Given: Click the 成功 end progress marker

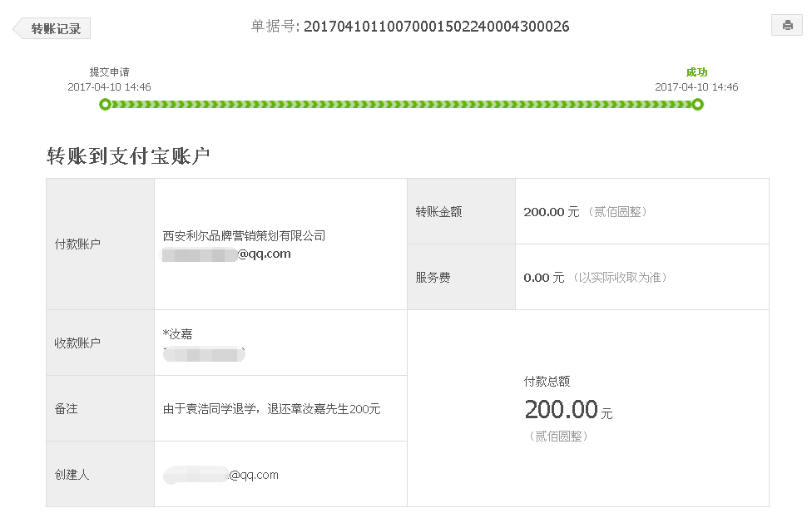Looking at the screenshot, I should pyautogui.click(x=697, y=105).
